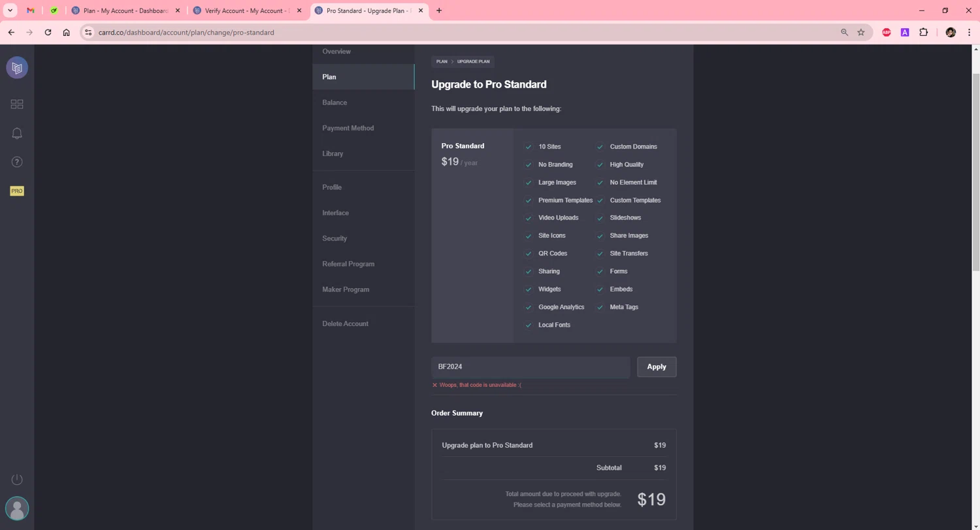The height and width of the screenshot is (530, 980).
Task: Switch to Plan - My Account tab
Action: [x=125, y=10]
